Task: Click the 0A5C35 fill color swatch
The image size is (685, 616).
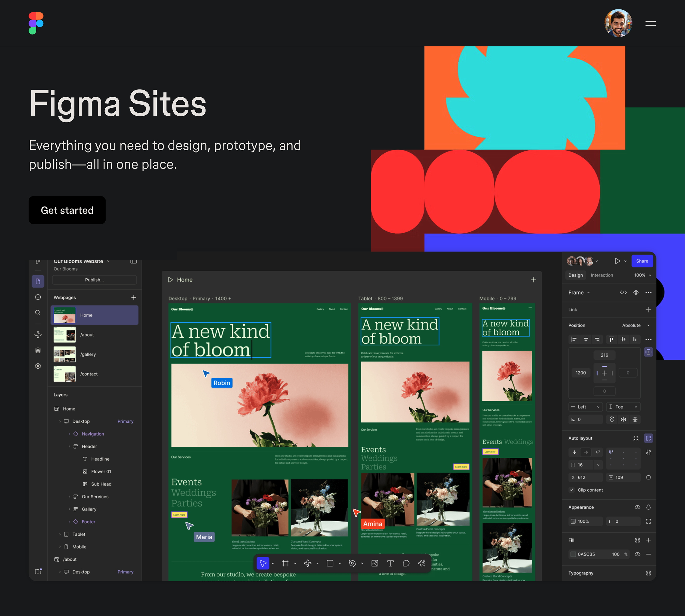Action: point(573,554)
